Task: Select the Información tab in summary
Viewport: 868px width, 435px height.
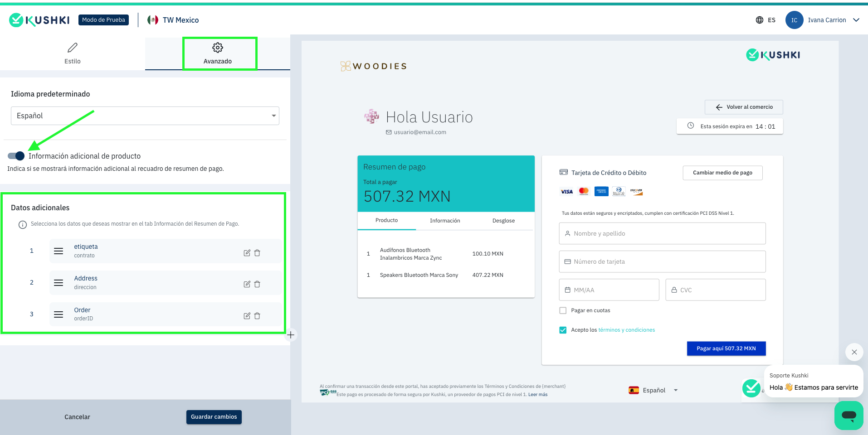Action: (445, 221)
